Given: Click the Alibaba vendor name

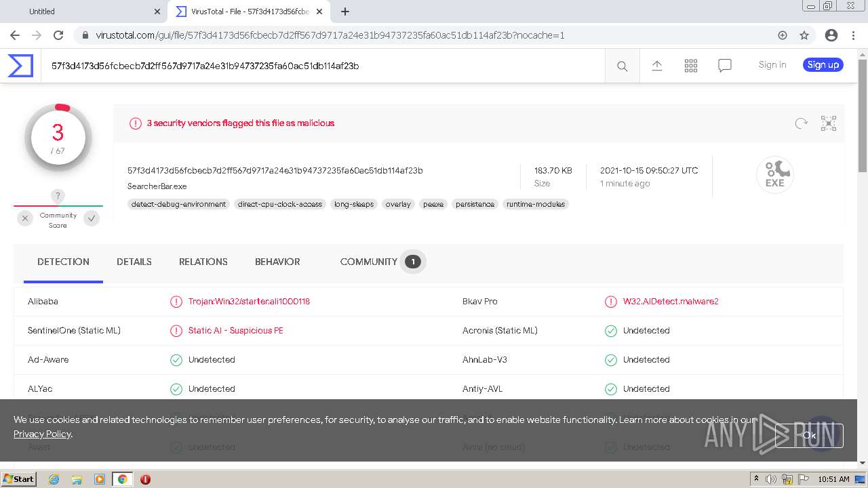Looking at the screenshot, I should tap(43, 302).
